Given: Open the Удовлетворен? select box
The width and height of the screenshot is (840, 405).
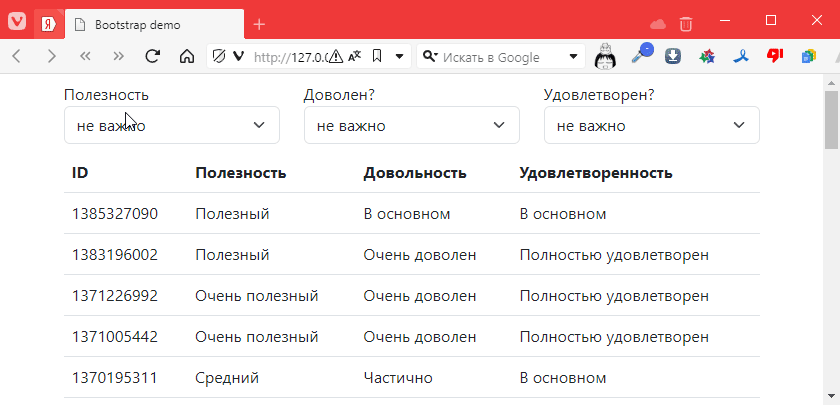Looking at the screenshot, I should (x=651, y=126).
